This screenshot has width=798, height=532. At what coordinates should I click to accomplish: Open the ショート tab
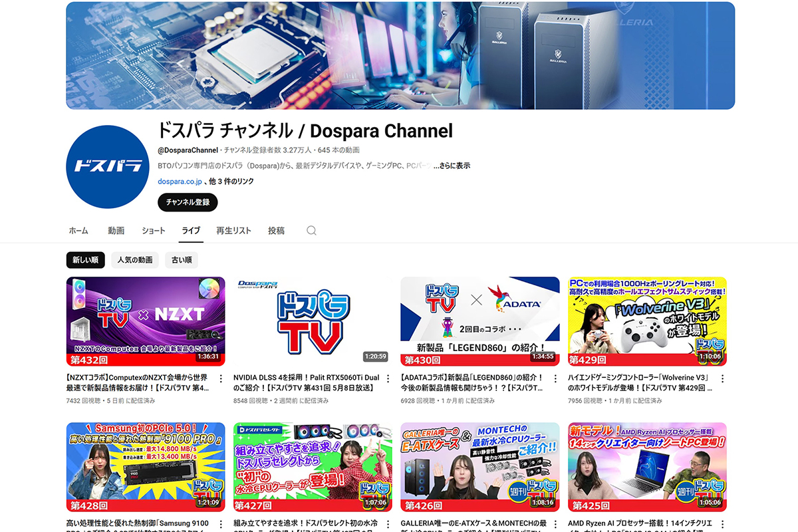(x=154, y=231)
